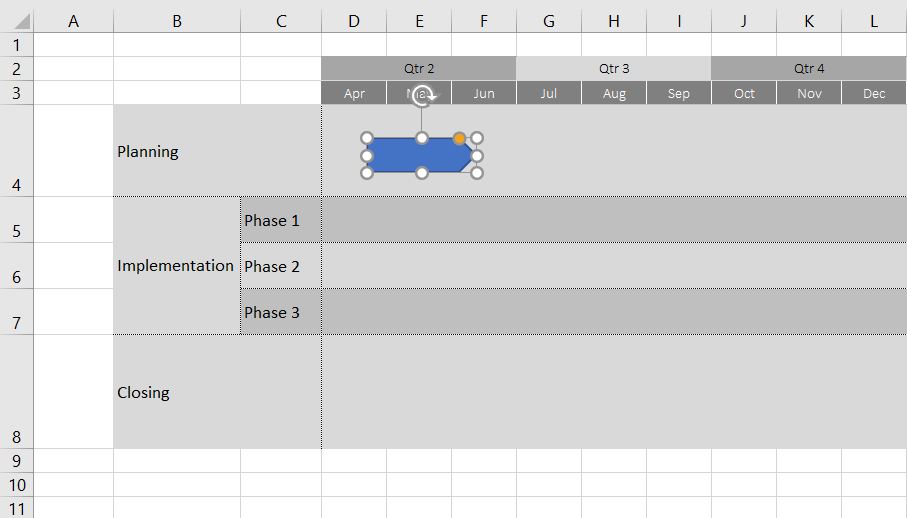
Task: Click the rotation handle above the blue shape
Action: click(422, 96)
